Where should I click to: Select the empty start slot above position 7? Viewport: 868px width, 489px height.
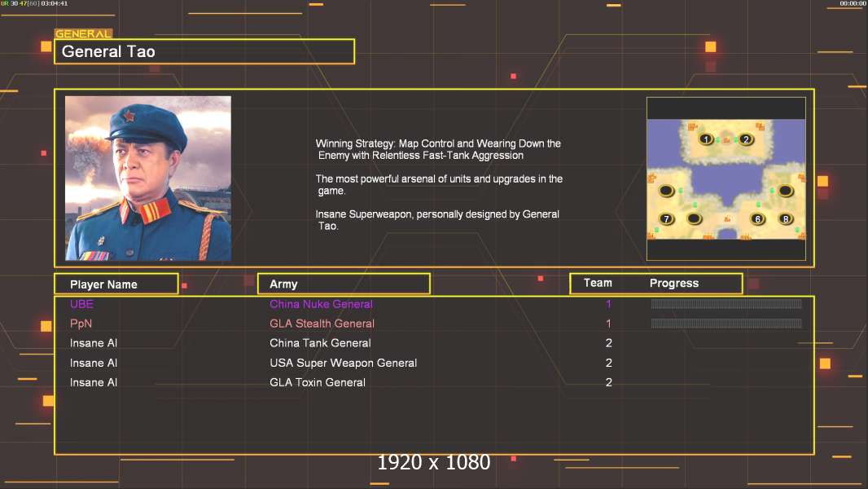coord(667,191)
